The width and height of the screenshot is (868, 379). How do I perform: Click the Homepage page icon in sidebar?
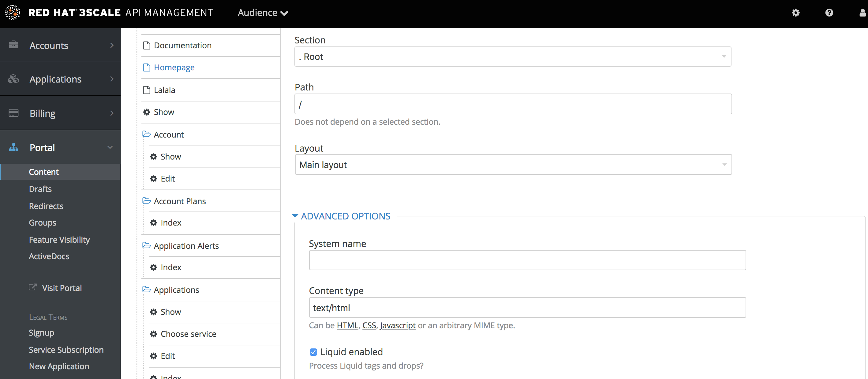147,68
